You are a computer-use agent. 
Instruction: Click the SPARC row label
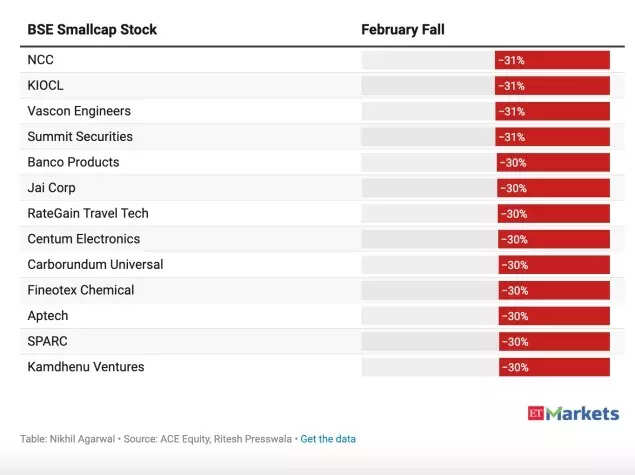point(47,341)
